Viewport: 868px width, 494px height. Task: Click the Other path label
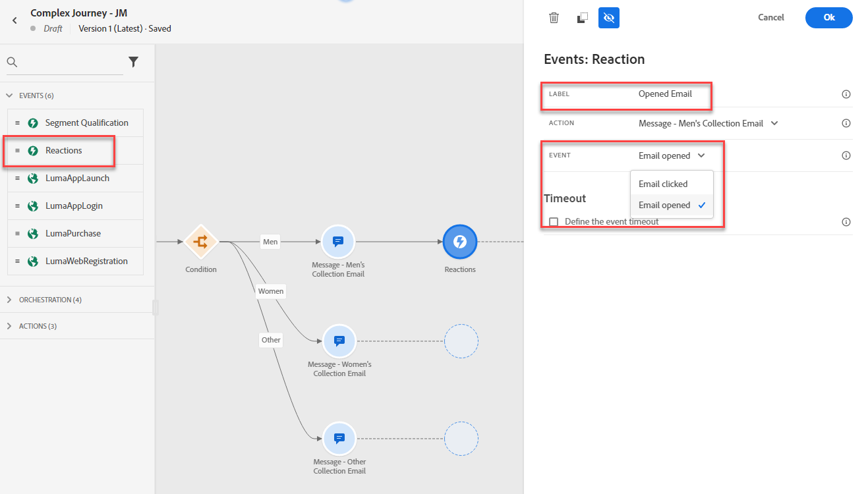[x=271, y=340]
